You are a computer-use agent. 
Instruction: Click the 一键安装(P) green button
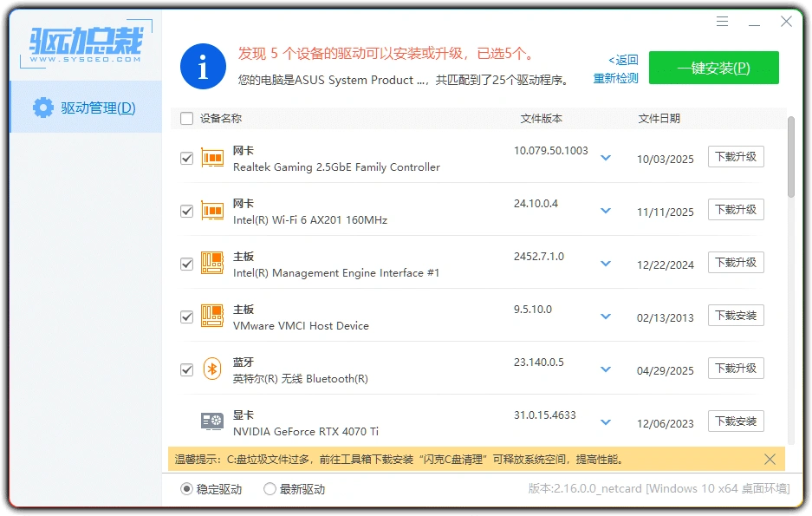[713, 68]
